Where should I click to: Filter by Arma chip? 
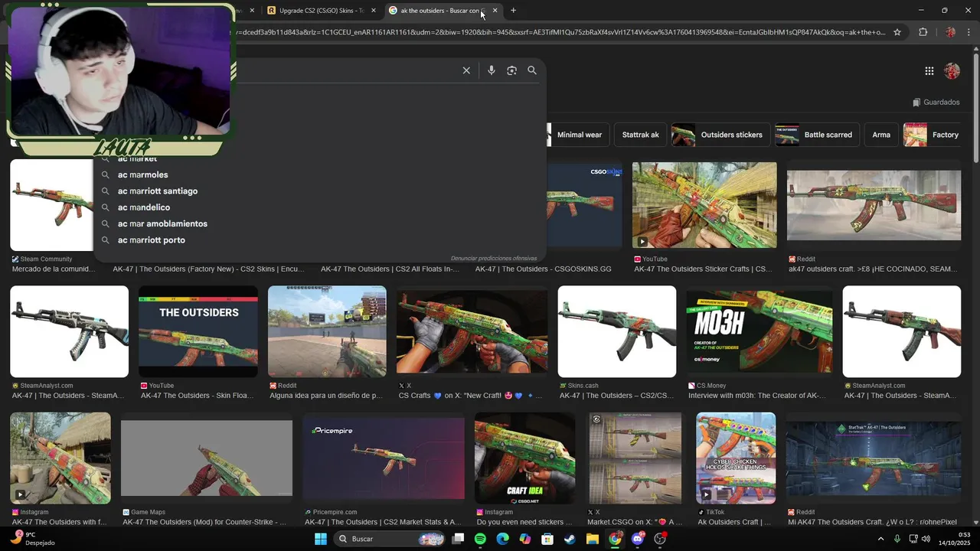tap(881, 135)
